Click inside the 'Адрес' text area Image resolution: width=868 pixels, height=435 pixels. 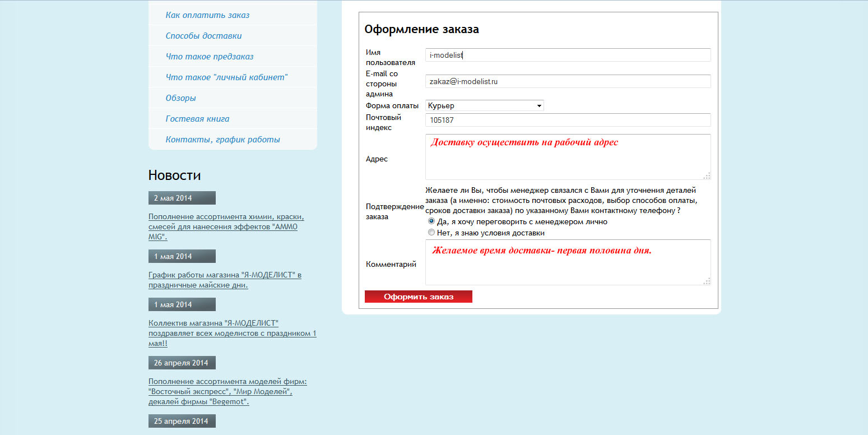[568, 157]
